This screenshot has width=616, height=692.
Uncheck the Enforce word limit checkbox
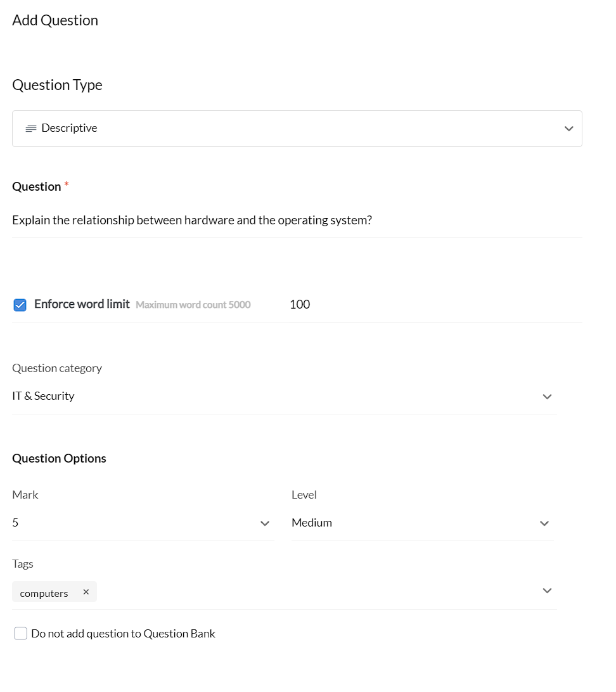(20, 305)
